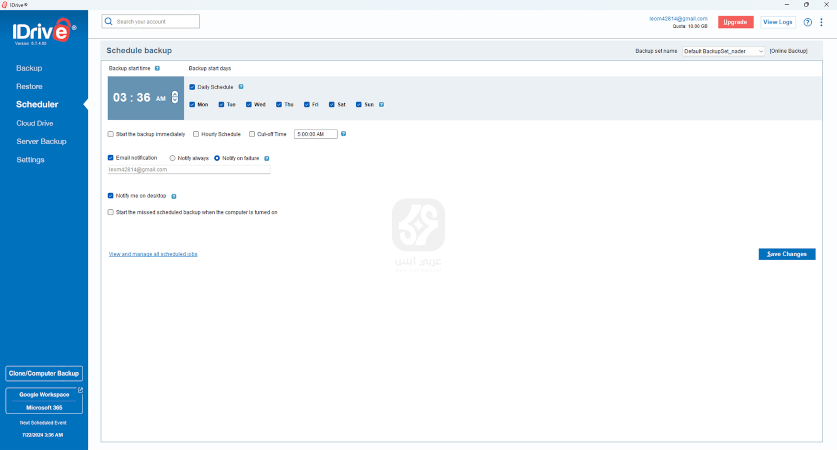
Task: Open View and manage all scheduled jobs link
Action: [153, 254]
